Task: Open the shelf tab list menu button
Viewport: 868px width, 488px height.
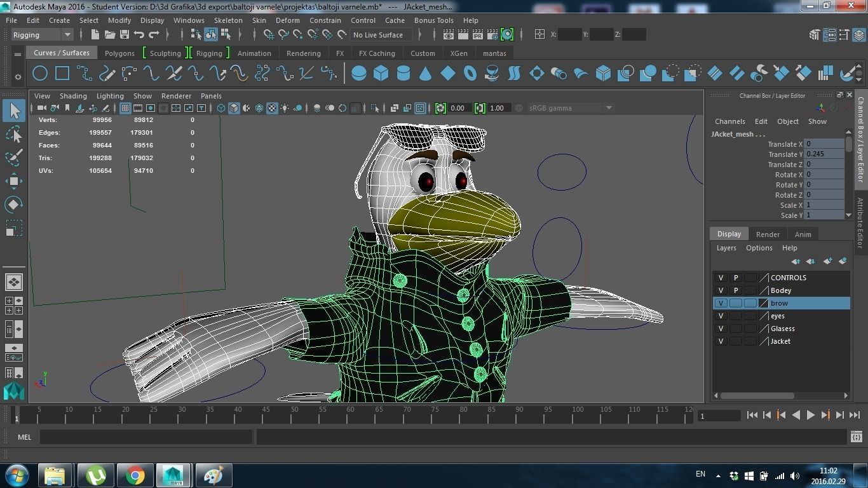Action: [x=18, y=55]
